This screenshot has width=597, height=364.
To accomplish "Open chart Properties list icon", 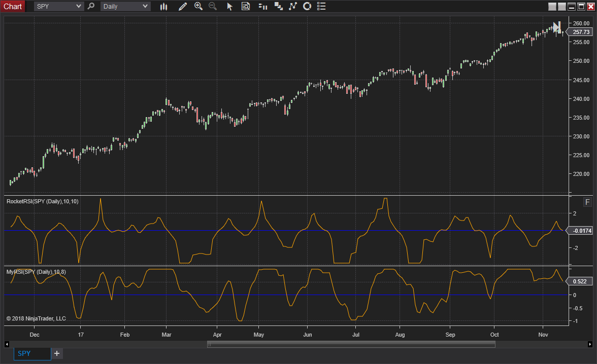I will point(321,7).
